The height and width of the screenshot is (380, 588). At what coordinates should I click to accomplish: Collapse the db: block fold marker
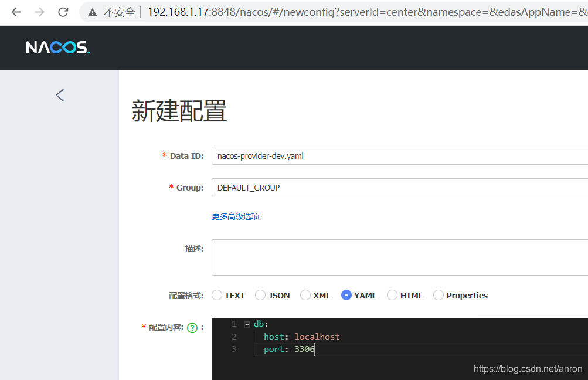click(x=247, y=324)
